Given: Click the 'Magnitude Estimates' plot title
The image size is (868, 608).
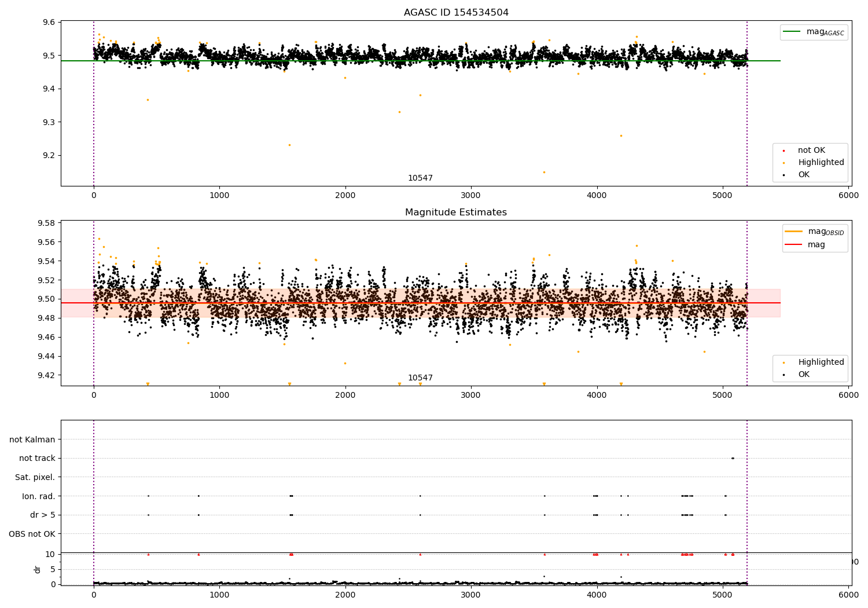Looking at the screenshot, I should tap(456, 213).
